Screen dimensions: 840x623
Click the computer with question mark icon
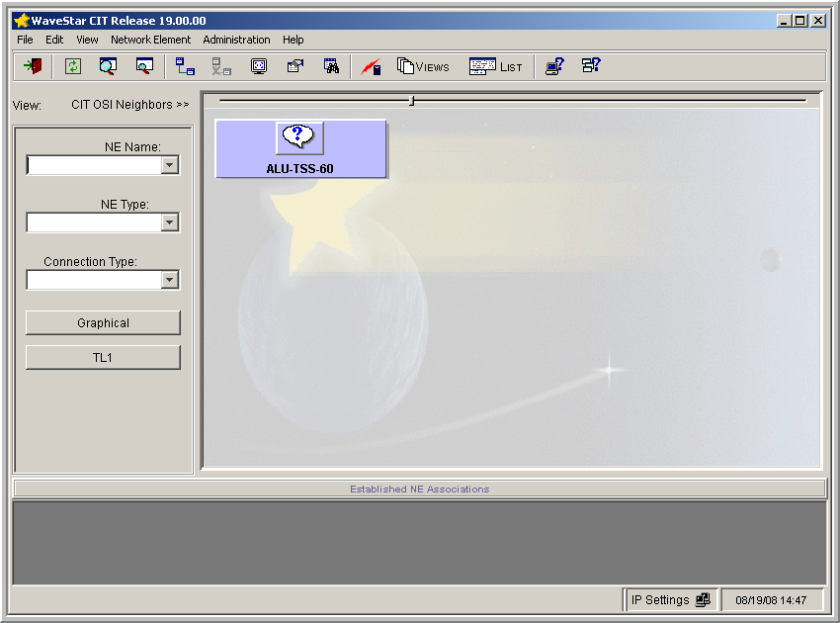point(554,66)
